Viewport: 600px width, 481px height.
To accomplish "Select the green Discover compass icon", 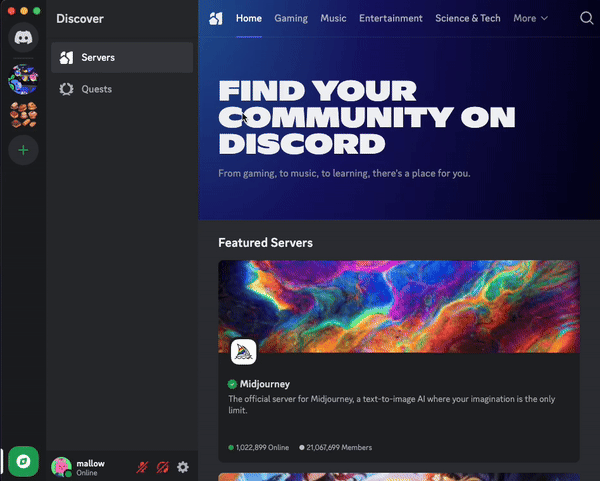I will click(x=23, y=461).
